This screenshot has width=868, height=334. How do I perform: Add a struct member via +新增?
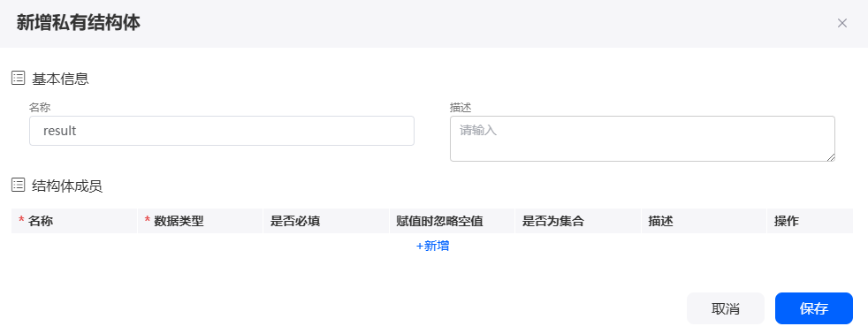point(432,247)
